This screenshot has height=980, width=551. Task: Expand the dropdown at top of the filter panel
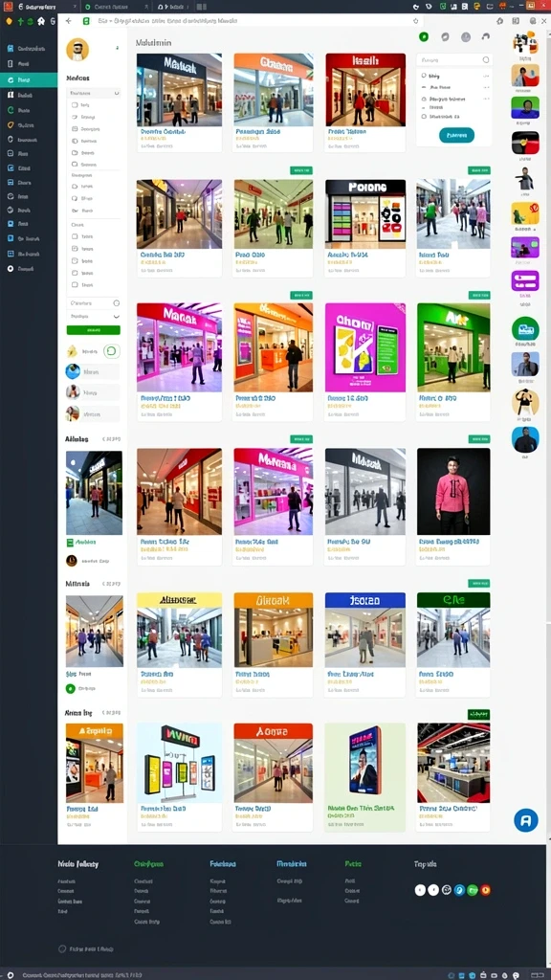pyautogui.click(x=93, y=93)
